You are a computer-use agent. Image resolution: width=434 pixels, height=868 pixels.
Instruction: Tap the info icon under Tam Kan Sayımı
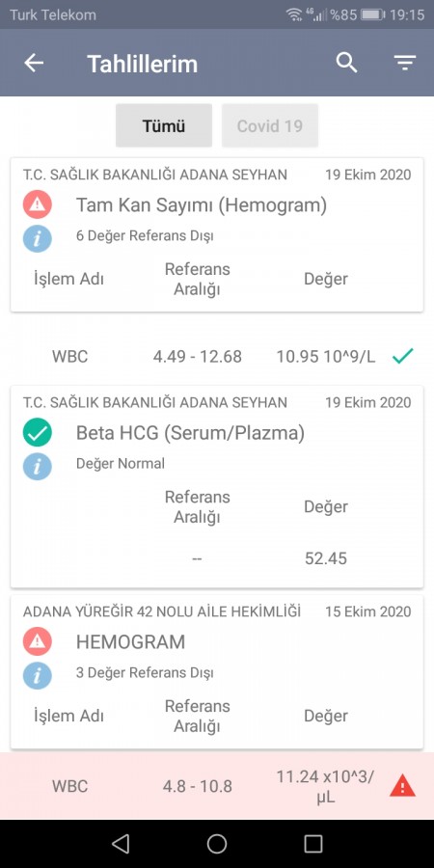[38, 238]
